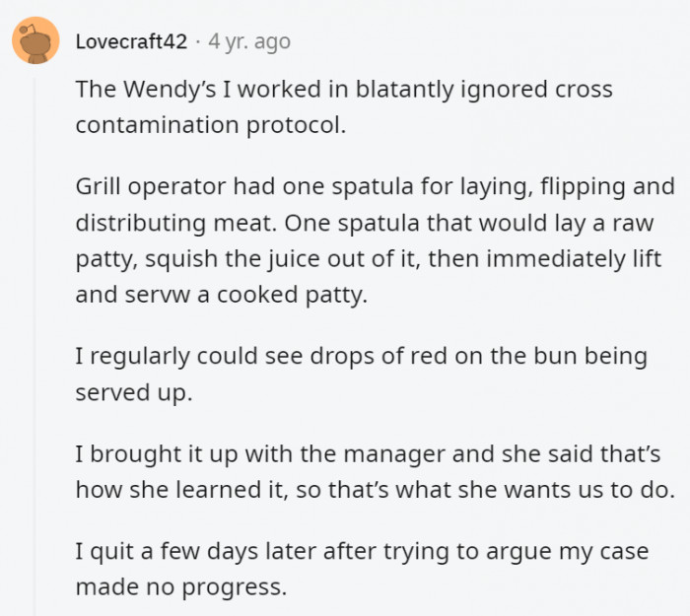Click the word "Wendy's" in the first paragraph
This screenshot has width=690, height=616.
[x=168, y=90]
